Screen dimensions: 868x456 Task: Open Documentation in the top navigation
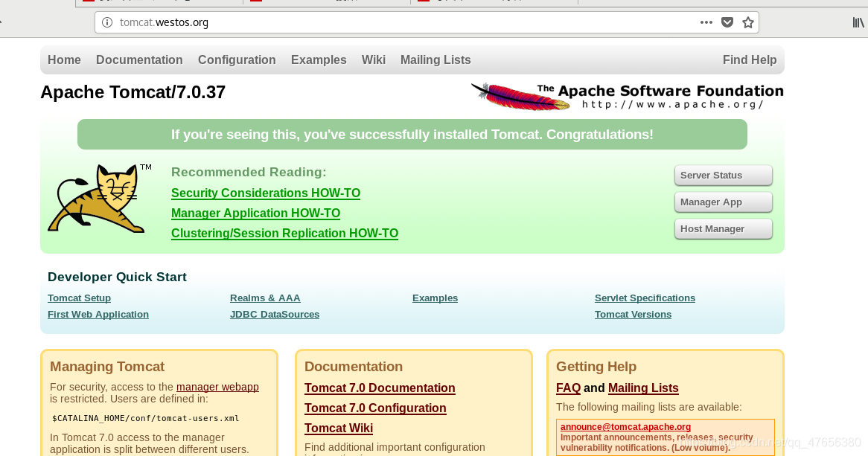[x=139, y=60]
